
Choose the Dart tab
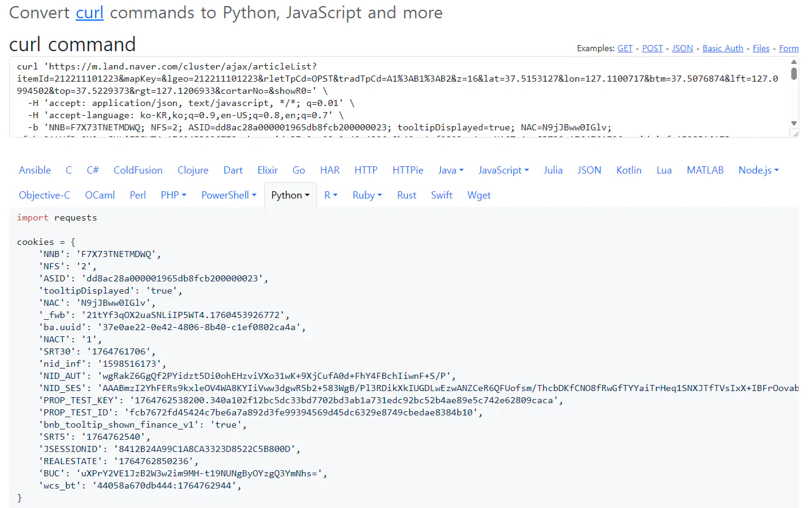[x=233, y=170]
